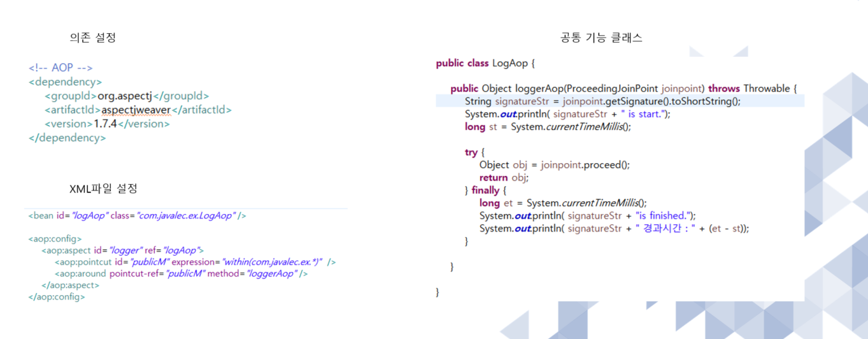The image size is (868, 339).
Task: Click the heading '의존 설정'
Action: tap(93, 38)
